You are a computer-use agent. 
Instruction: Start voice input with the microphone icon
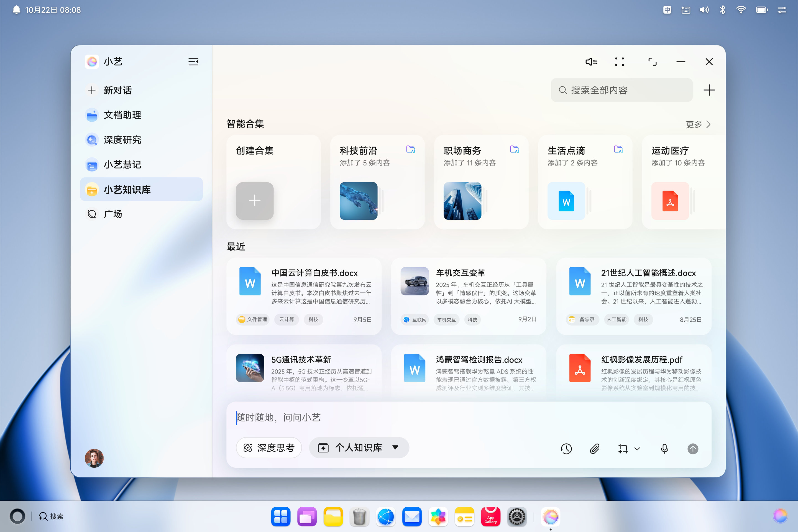(x=664, y=449)
